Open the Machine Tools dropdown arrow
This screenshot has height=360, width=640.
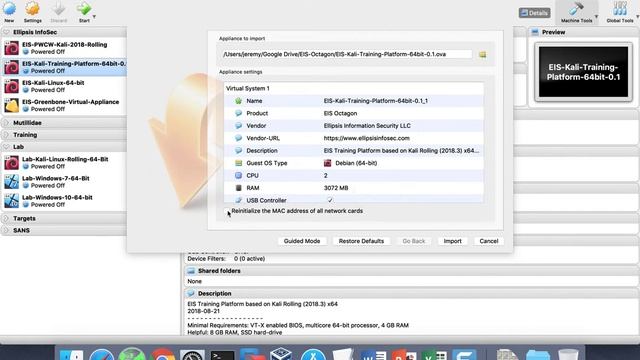[596, 17]
